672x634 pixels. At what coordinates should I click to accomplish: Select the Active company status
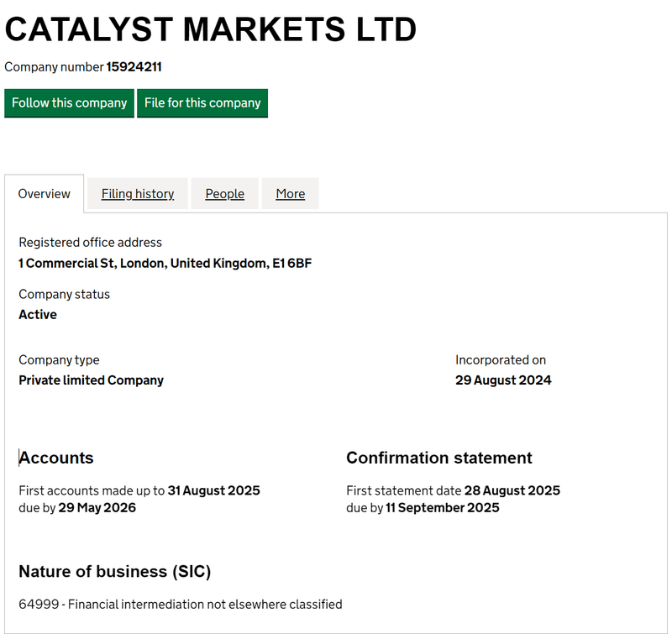coord(37,314)
